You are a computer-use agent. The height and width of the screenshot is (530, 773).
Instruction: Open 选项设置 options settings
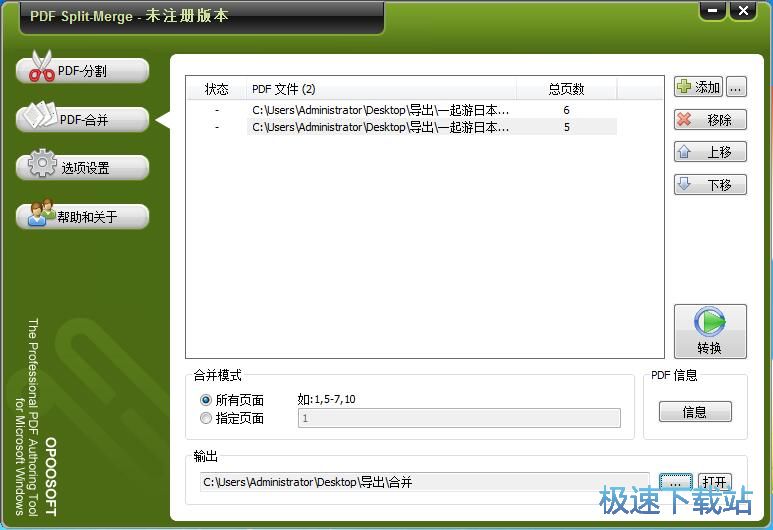click(82, 168)
